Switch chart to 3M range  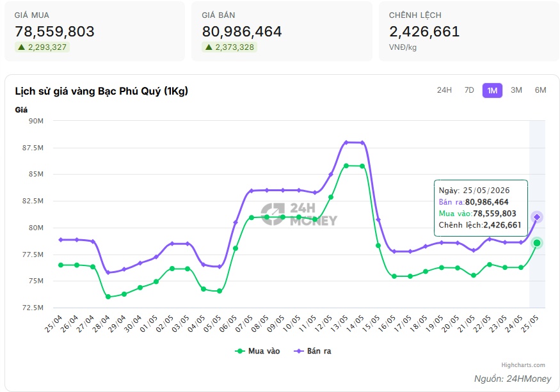(x=516, y=90)
